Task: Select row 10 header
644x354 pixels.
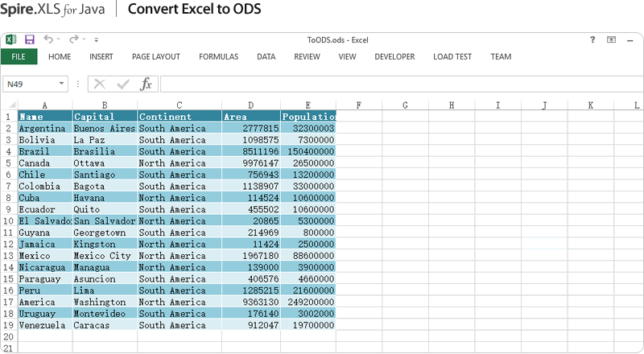Action: coord(8,221)
